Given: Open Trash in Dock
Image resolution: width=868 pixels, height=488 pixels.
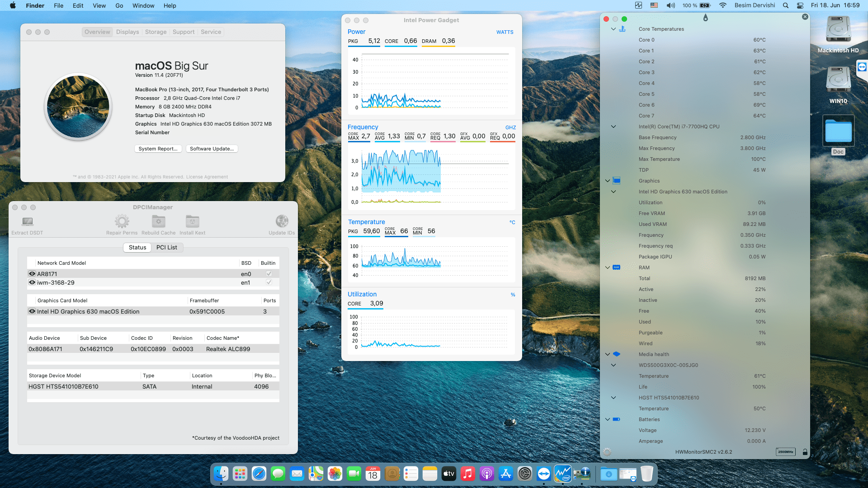Looking at the screenshot, I should [647, 474].
